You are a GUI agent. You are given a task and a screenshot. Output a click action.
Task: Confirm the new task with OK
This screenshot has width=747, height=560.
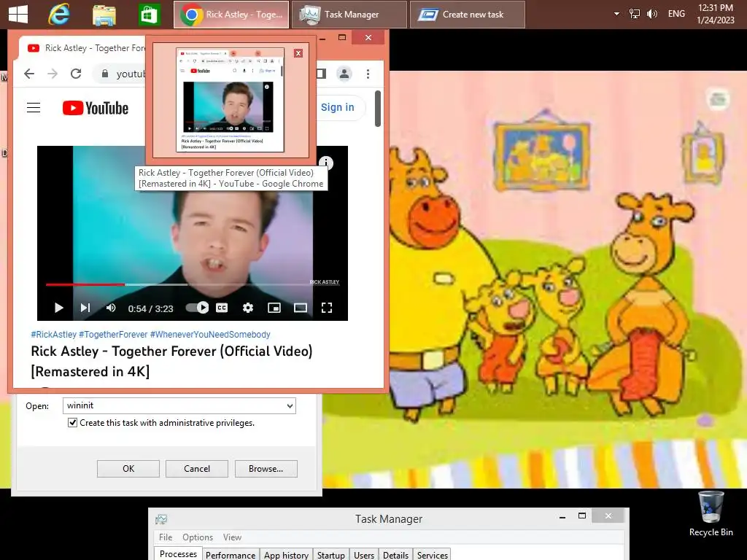click(x=128, y=469)
